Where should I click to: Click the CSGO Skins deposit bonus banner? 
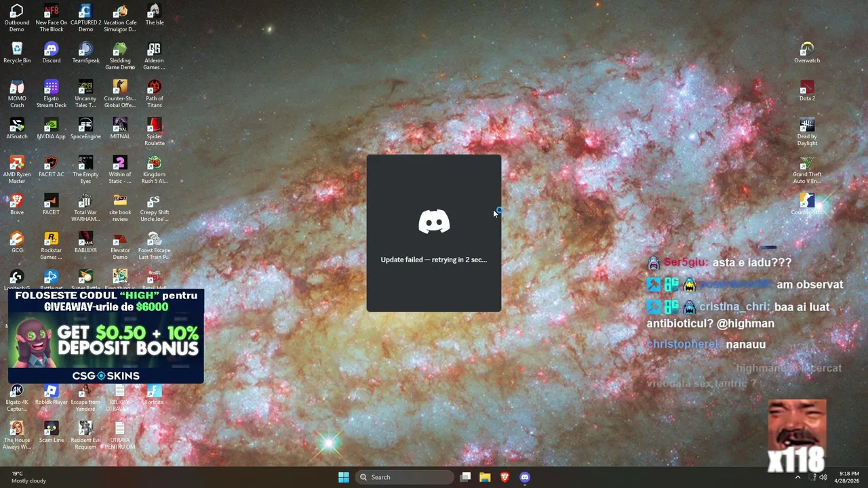[106, 336]
